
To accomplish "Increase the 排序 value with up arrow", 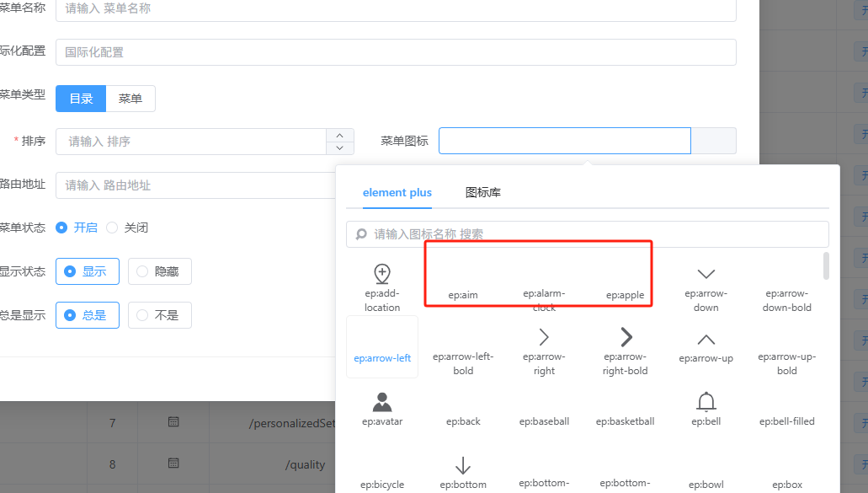I will [x=339, y=135].
